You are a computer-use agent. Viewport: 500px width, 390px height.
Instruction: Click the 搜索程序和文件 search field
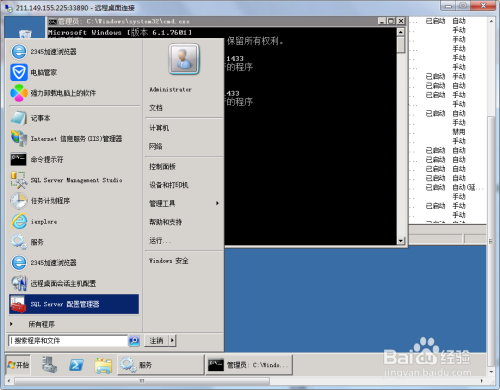68,341
